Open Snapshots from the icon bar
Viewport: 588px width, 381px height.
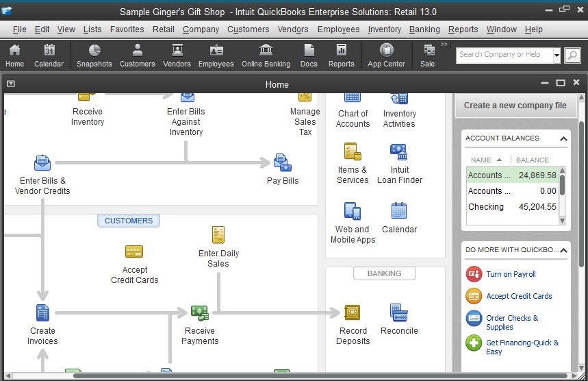(x=94, y=56)
